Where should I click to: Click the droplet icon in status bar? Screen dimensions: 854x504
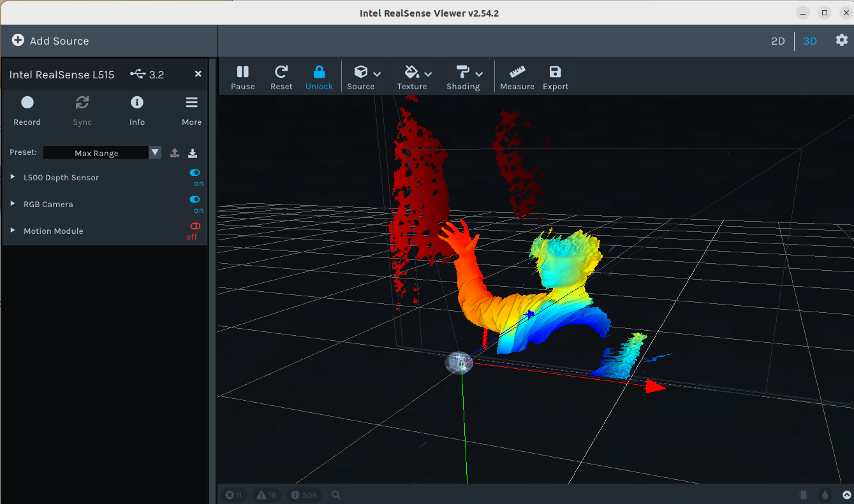coord(825,495)
